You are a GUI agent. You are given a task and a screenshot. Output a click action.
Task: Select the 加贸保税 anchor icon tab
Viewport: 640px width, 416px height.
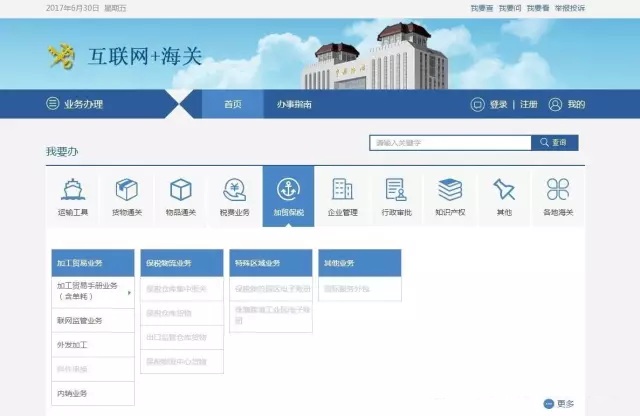pyautogui.click(x=289, y=197)
